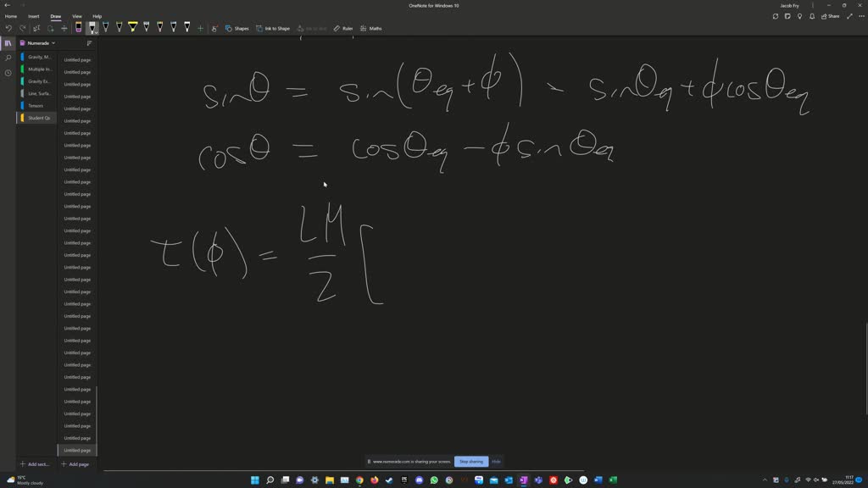Click Add page
Image resolution: width=868 pixels, height=488 pixels.
click(75, 464)
